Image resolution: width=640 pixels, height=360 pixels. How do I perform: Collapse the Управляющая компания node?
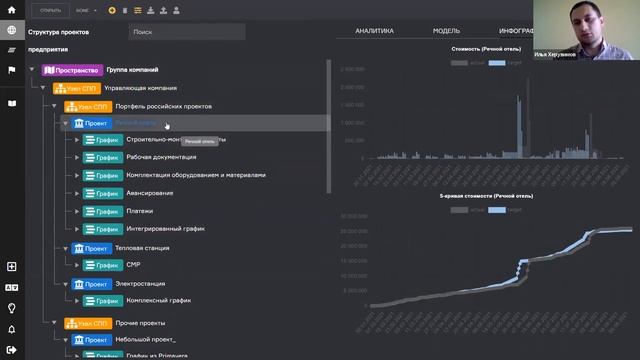click(x=43, y=88)
